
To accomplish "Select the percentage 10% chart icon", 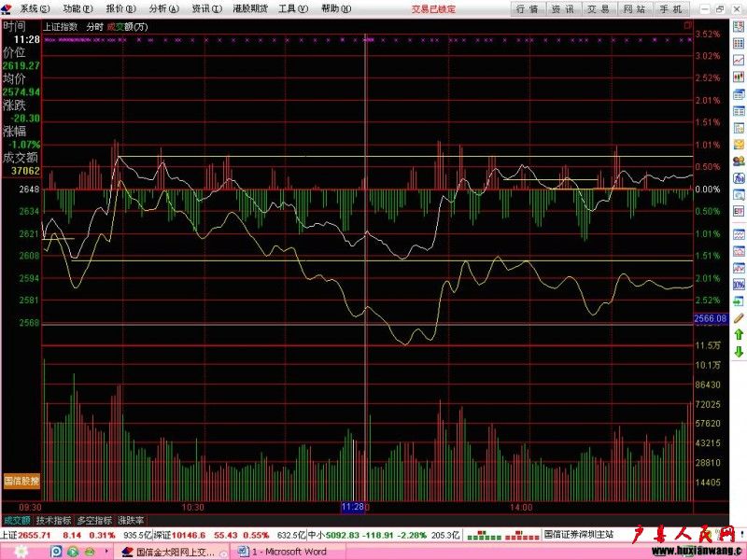I will tap(739, 285).
